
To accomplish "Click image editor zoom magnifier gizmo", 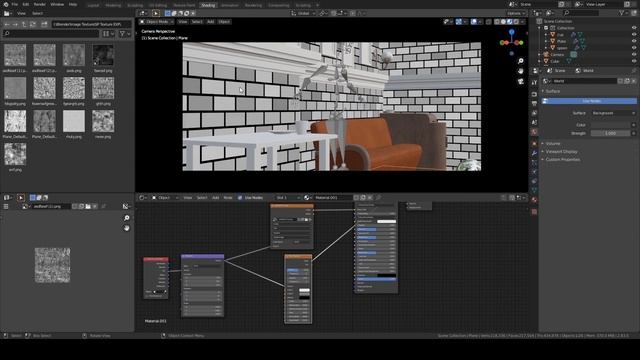I will [x=127, y=218].
